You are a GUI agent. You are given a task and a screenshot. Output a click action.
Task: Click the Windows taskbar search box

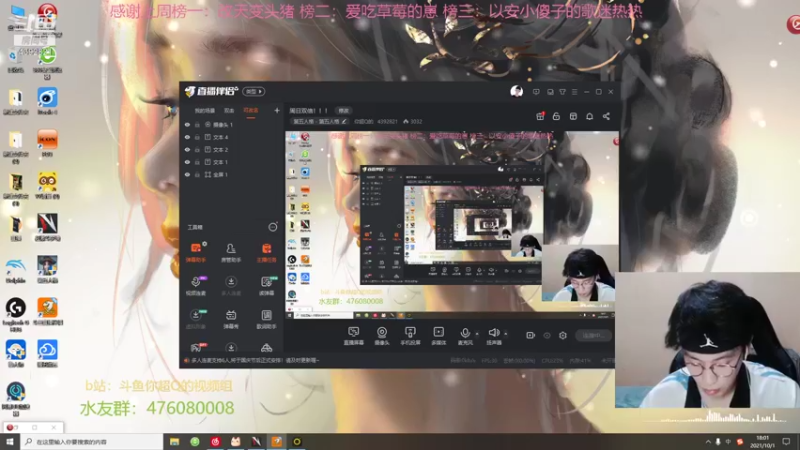coord(92,441)
